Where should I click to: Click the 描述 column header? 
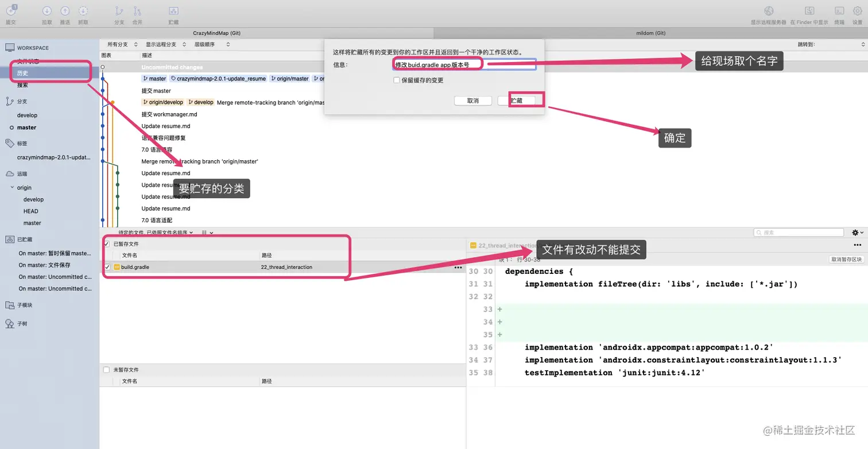(x=147, y=56)
